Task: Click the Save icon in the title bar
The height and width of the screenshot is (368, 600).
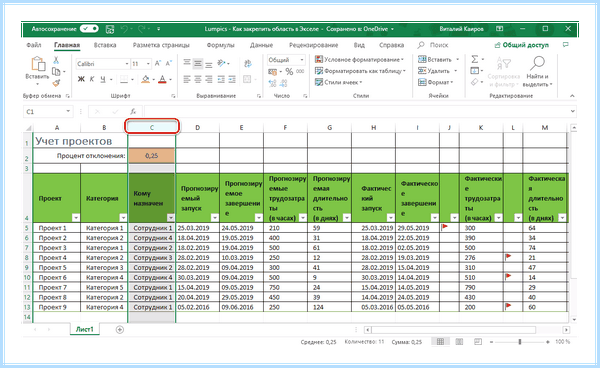Action: click(x=110, y=29)
